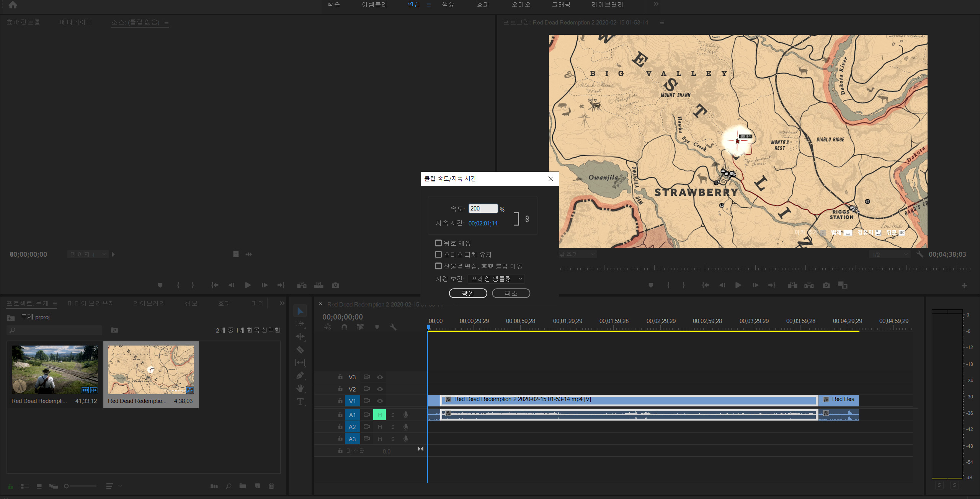Toggle the timeline snap magnet icon
Viewport: 980px width, 499px height.
(x=344, y=327)
